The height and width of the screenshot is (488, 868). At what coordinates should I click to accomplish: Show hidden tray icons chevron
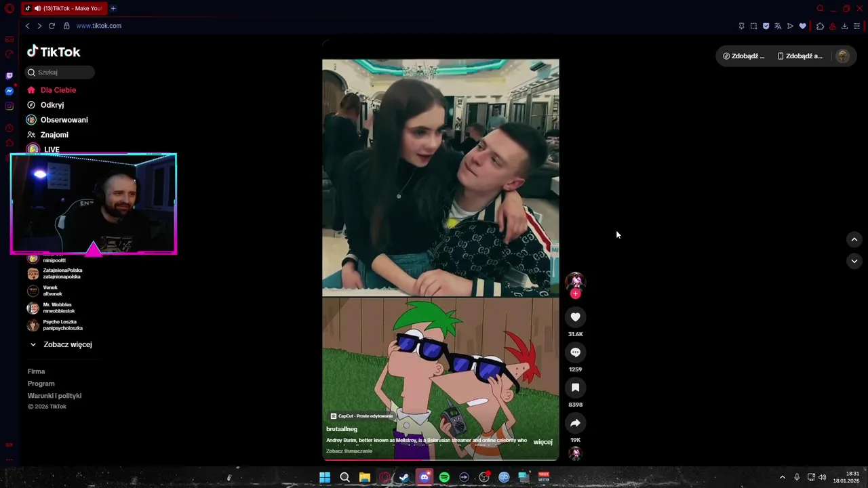[x=782, y=477]
